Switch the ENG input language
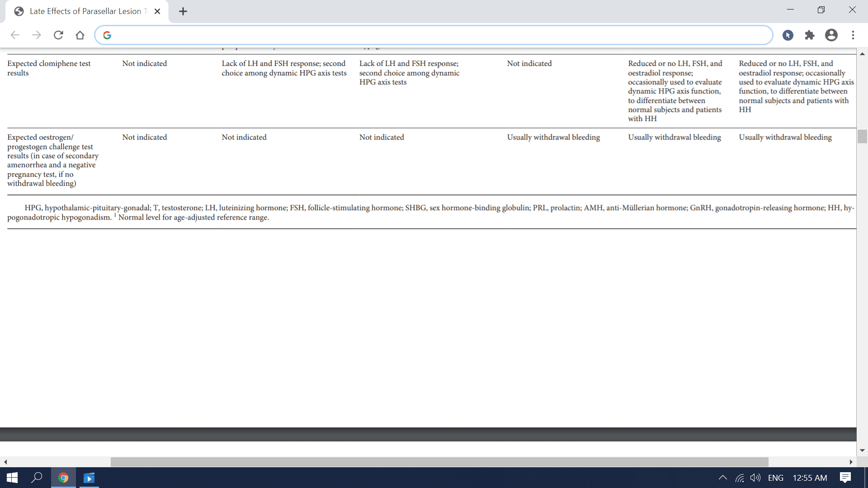This screenshot has height=488, width=868. pos(776,478)
